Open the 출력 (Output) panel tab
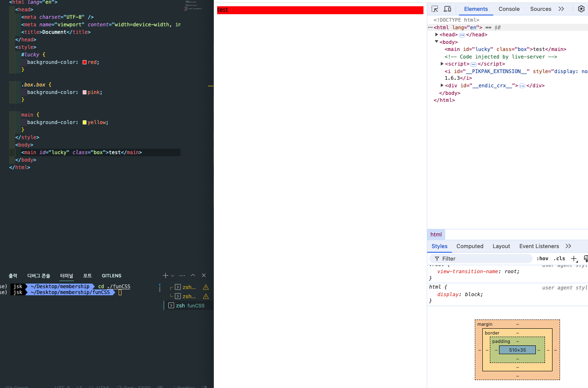Screen dimensions: 588x388 click(13, 276)
